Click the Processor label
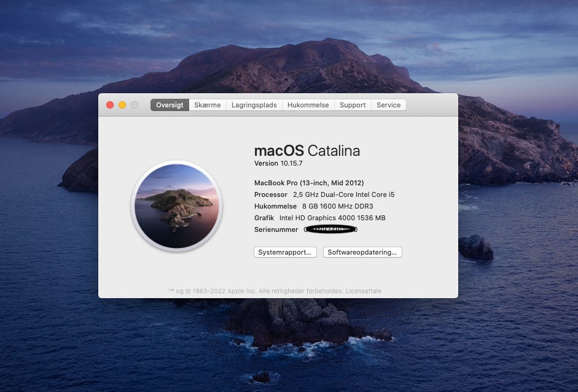Screen dimensions: 578x392 tap(270, 194)
